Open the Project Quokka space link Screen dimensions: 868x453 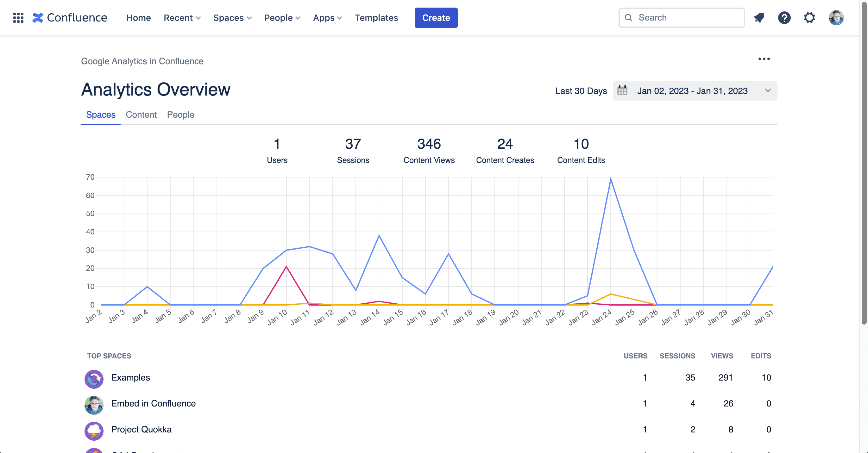141,429
